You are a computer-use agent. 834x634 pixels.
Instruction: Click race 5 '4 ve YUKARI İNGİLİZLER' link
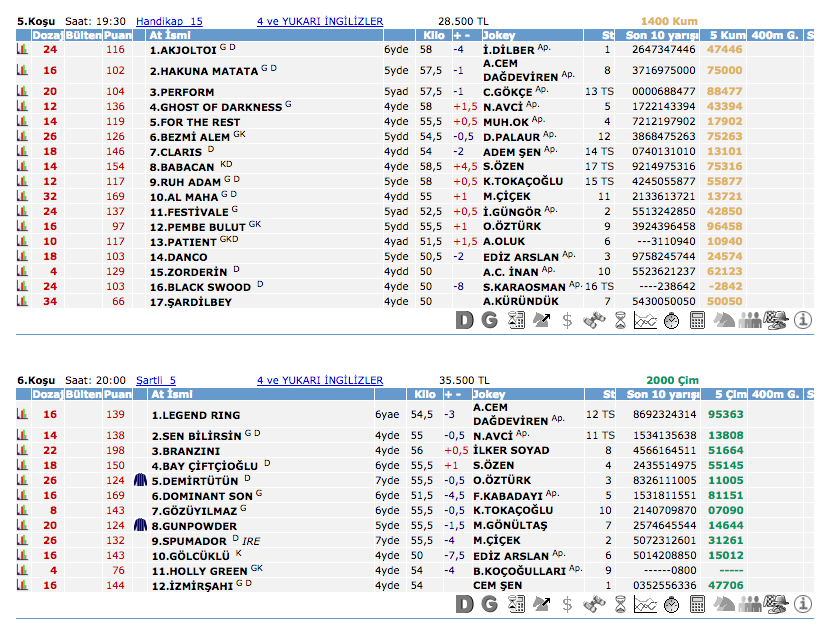tap(320, 20)
